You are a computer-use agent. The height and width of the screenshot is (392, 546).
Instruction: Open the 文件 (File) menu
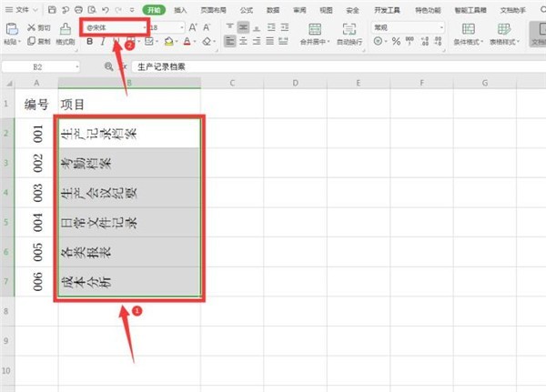pos(22,9)
